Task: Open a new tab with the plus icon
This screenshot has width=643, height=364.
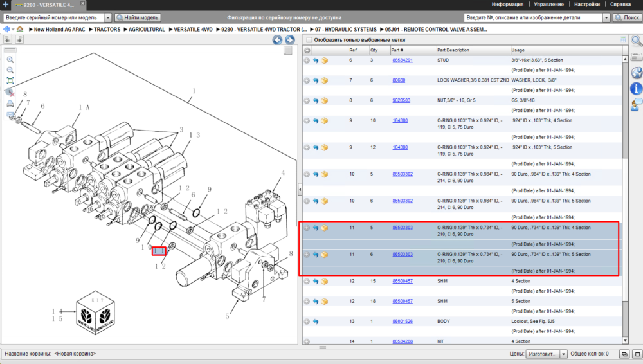Action: click(6, 5)
